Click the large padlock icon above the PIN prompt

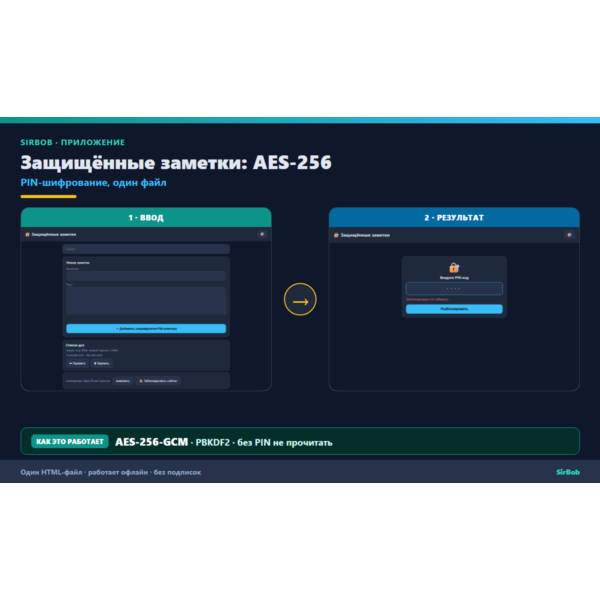(x=454, y=267)
